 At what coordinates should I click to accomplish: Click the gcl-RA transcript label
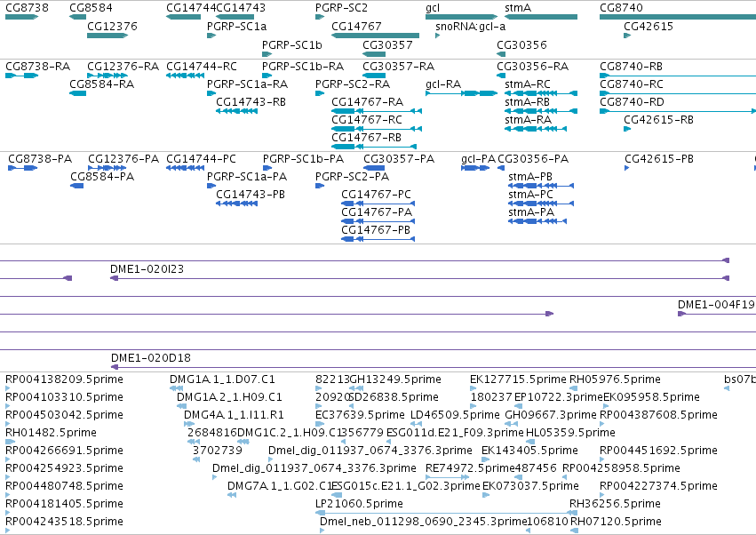[443, 84]
